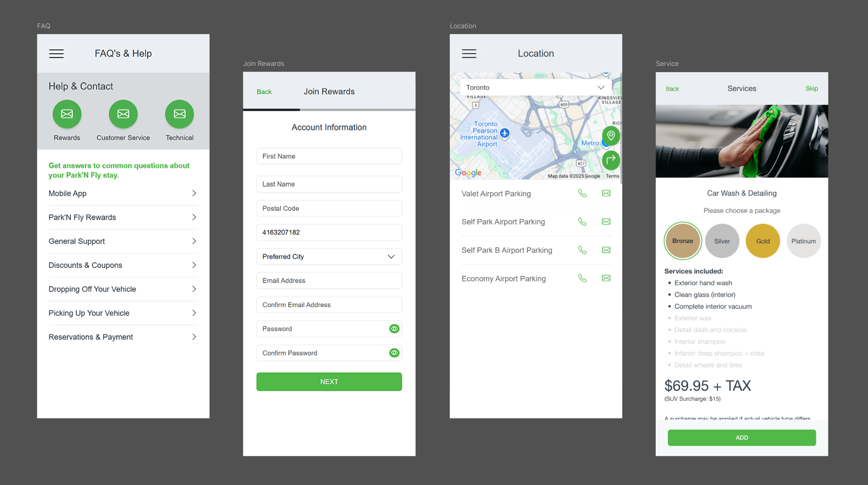The width and height of the screenshot is (868, 485).
Task: Click Skip on Services screen
Action: pyautogui.click(x=811, y=89)
